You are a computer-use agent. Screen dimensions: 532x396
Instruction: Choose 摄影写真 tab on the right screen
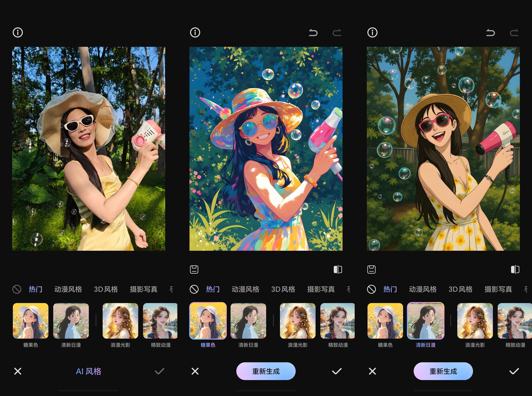[x=498, y=289]
